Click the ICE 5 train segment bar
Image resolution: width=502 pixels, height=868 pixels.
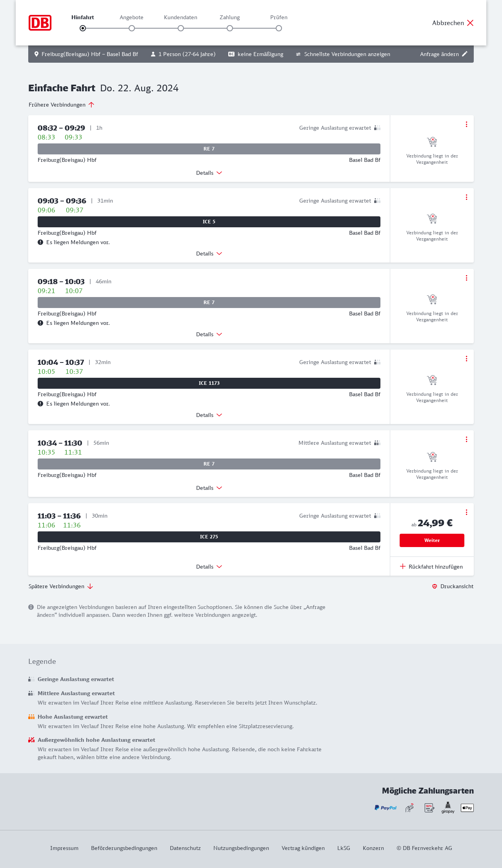tap(209, 222)
